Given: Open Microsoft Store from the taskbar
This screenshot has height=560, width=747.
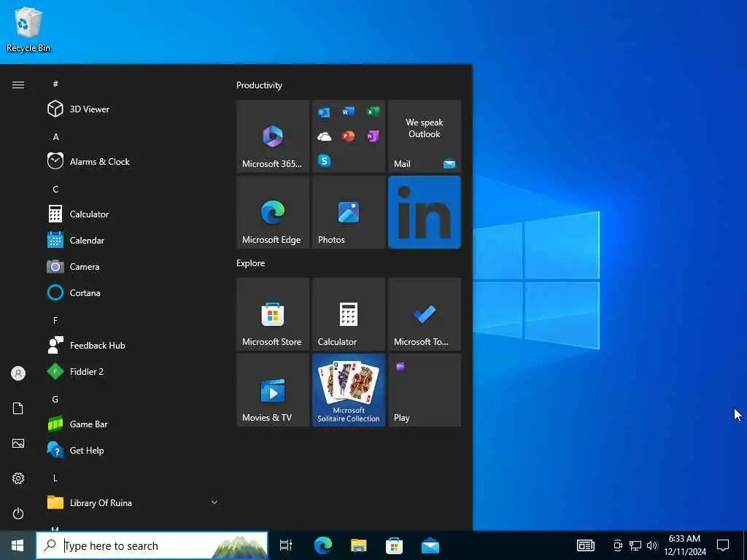Looking at the screenshot, I should coord(394,545).
